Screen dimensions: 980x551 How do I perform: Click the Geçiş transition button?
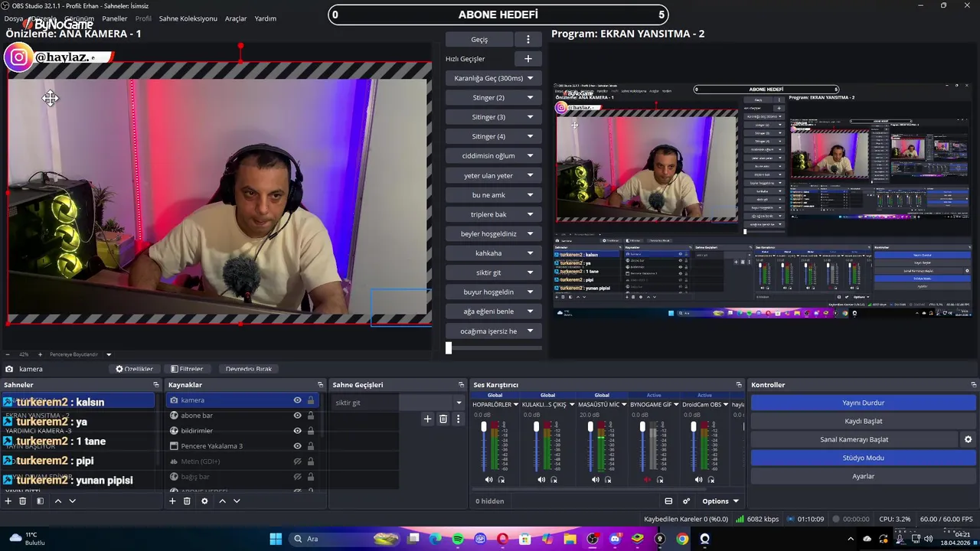pos(479,39)
